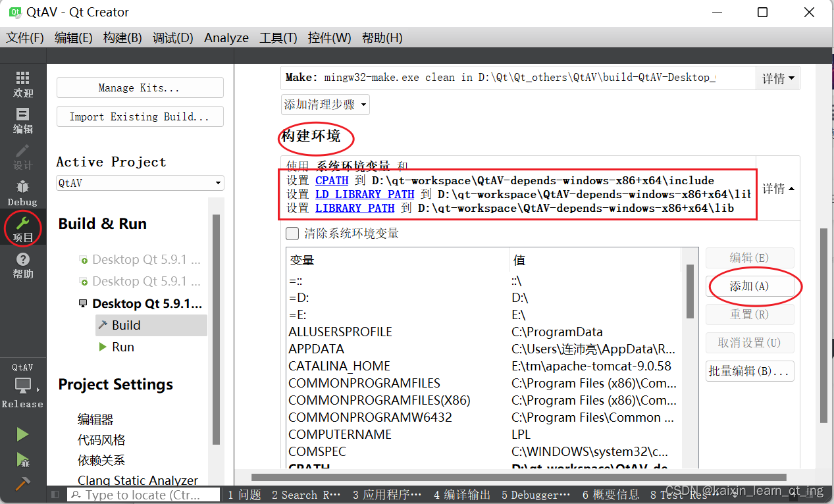
Task: Open the Welcome (欢迎) mode
Action: (x=23, y=84)
